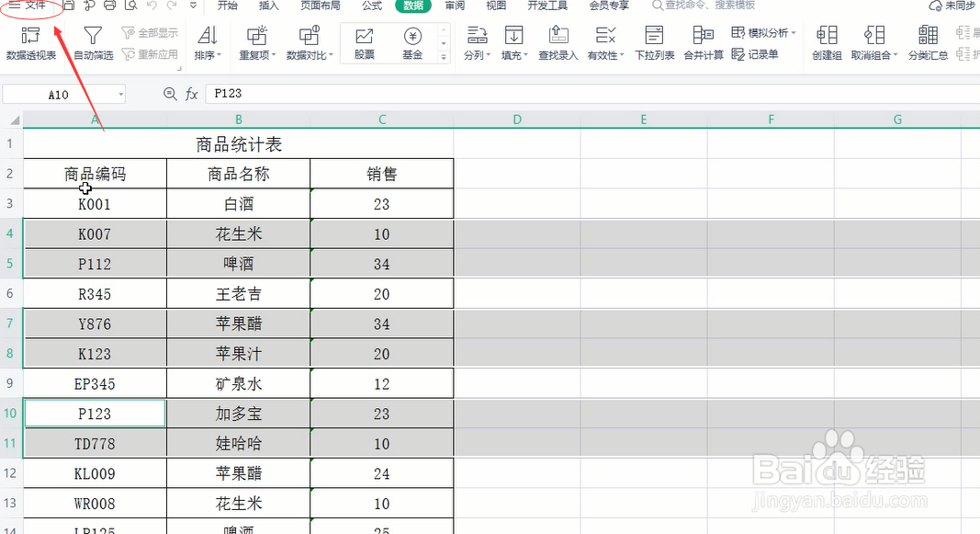Screen dimensions: 980x534
Task: Click Show All (全部显示) filter button
Action: click(150, 31)
